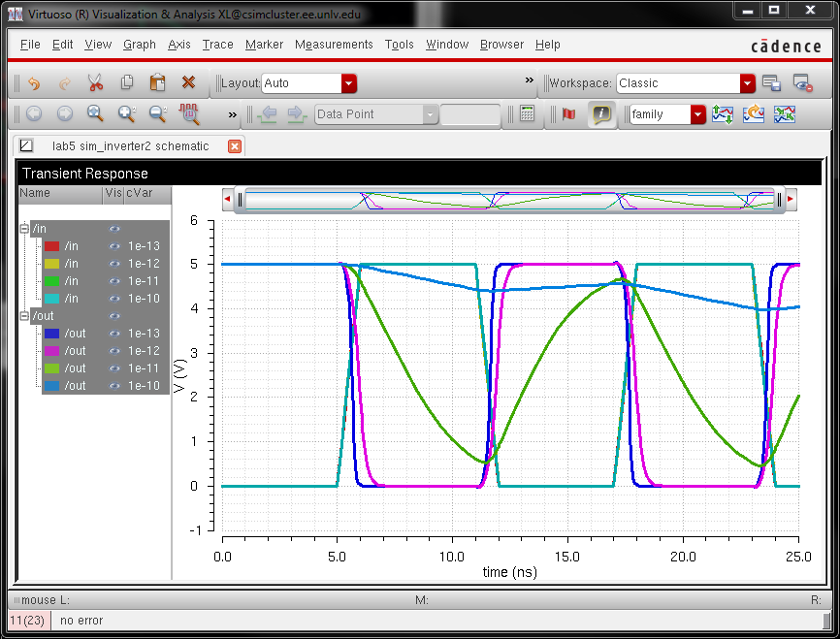The image size is (840, 639).
Task: Click the red flag marker icon
Action: 568,114
